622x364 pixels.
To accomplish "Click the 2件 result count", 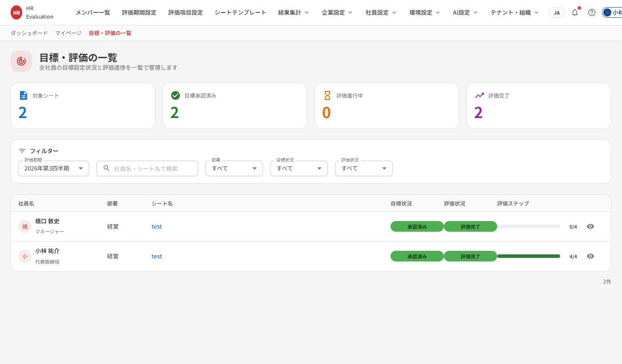I will coord(607,281).
